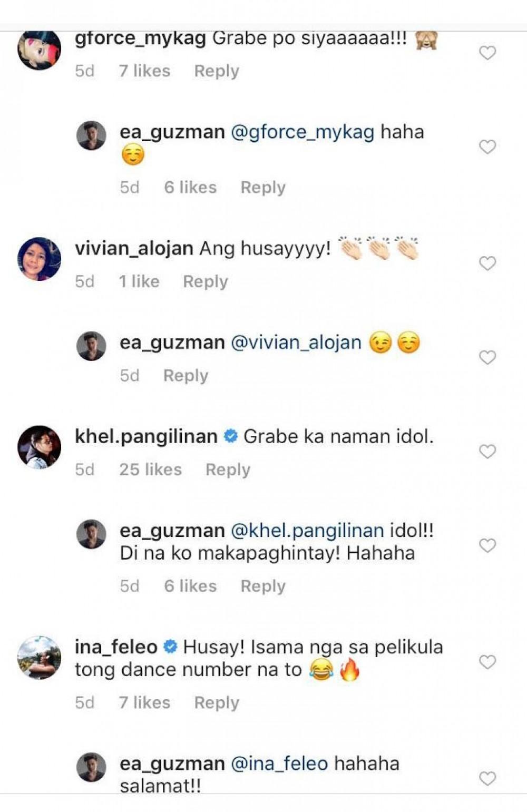Open the @vivian_alojan mention link
Screen dimensions: 527x812
(x=296, y=343)
